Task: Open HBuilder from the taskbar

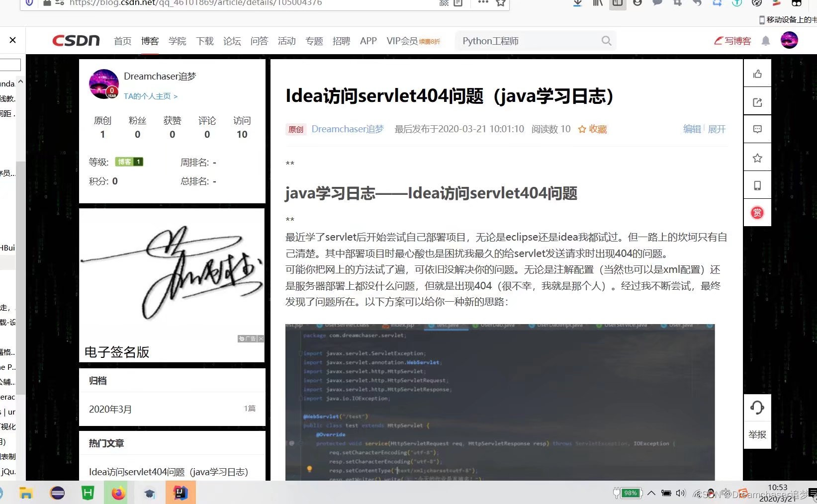Action: tap(88, 493)
